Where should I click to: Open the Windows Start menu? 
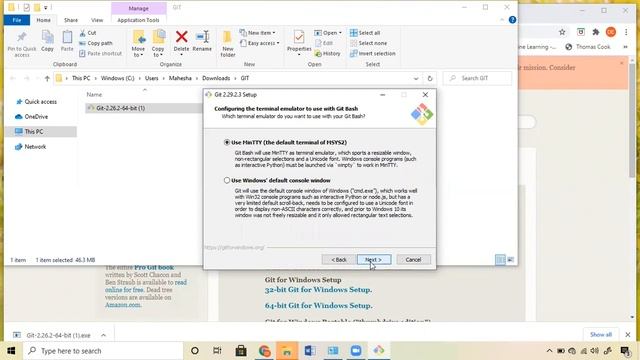11,351
